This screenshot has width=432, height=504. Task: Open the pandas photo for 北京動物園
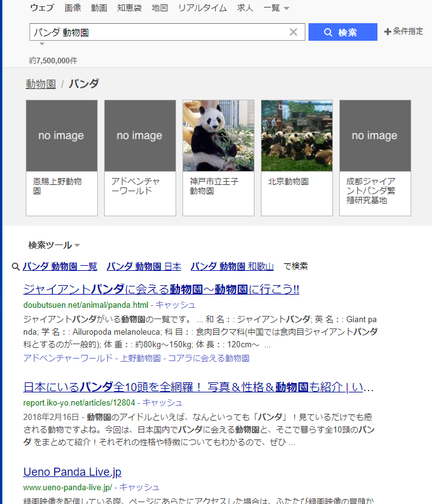coord(297,135)
